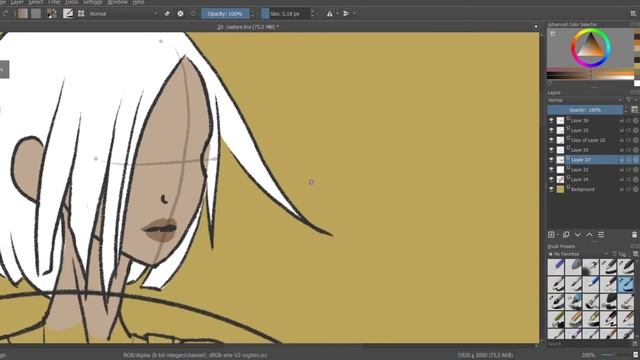The image size is (640, 360).
Task: Select the first brush preset thumbnail
Action: pyautogui.click(x=556, y=267)
